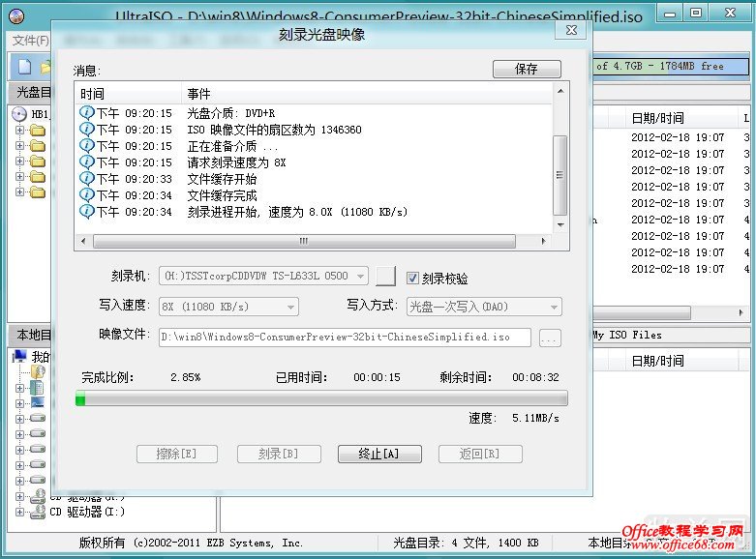
Task: Select the '请求刻录速度为 8X' message row
Action: 314,162
